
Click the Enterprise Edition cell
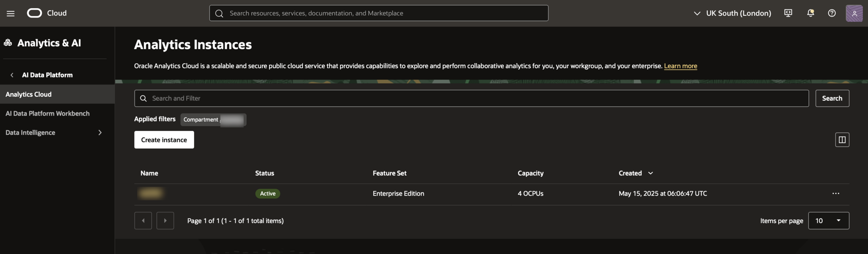(398, 194)
